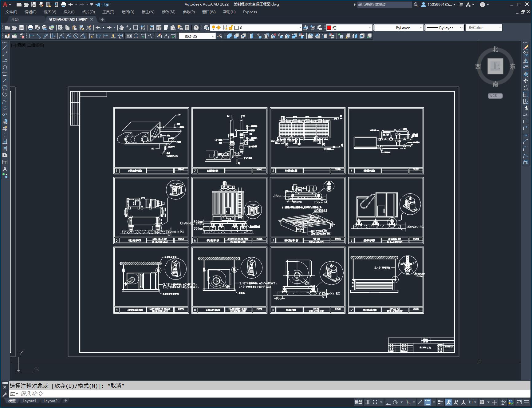
Task: Toggle object snap in status bar
Action: point(428,402)
